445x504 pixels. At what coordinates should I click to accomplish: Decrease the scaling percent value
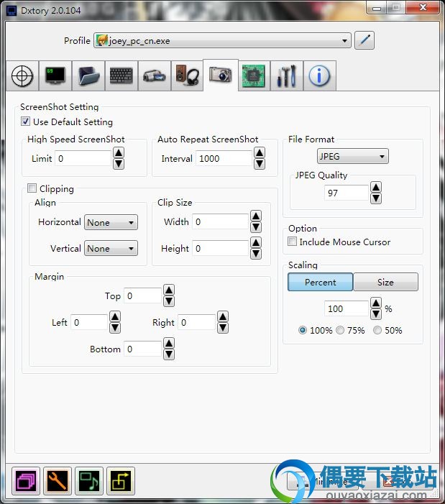(x=376, y=314)
